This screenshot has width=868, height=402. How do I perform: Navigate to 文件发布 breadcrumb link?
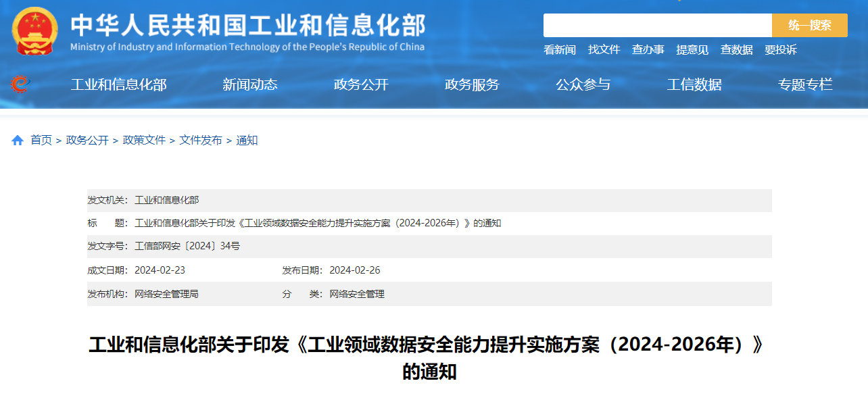[x=201, y=141]
